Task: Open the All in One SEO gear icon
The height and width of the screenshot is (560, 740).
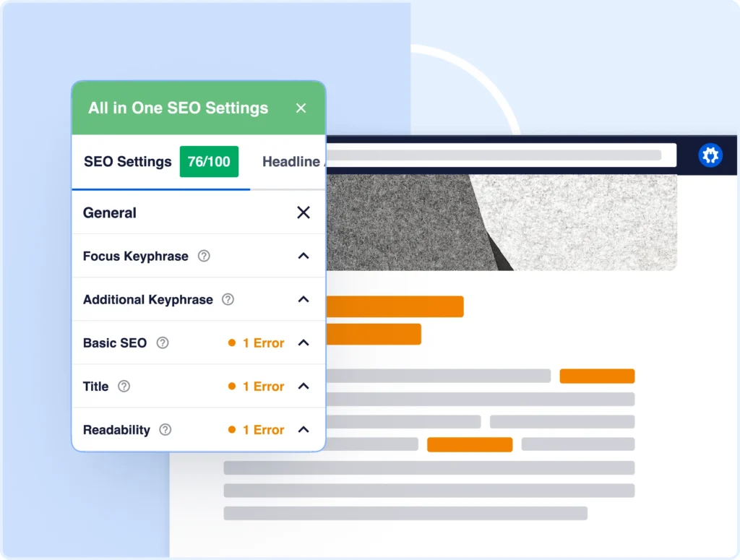Action: [710, 155]
